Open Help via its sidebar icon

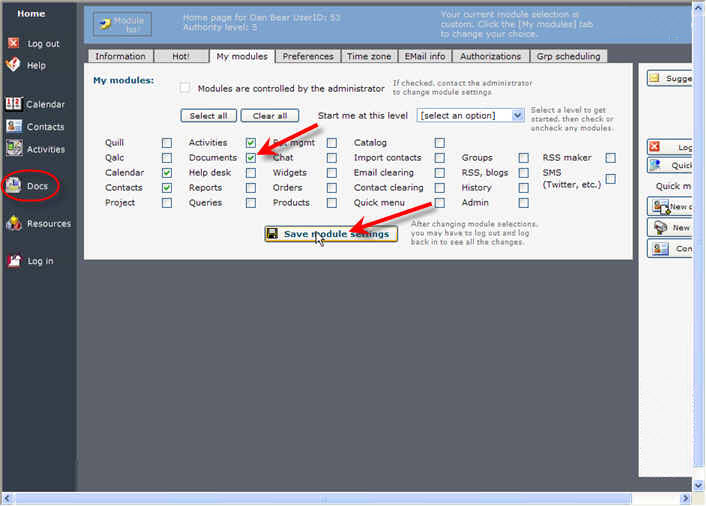click(13, 64)
